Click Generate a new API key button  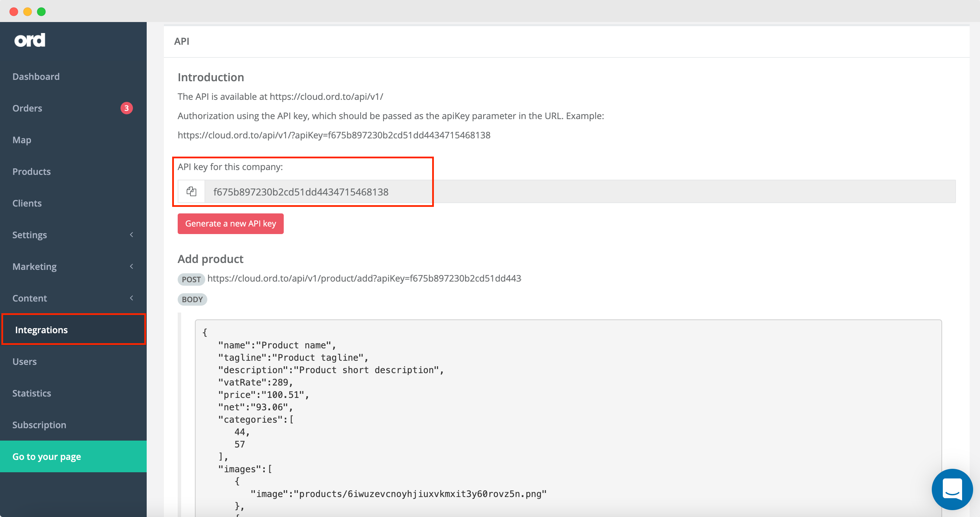pos(231,223)
